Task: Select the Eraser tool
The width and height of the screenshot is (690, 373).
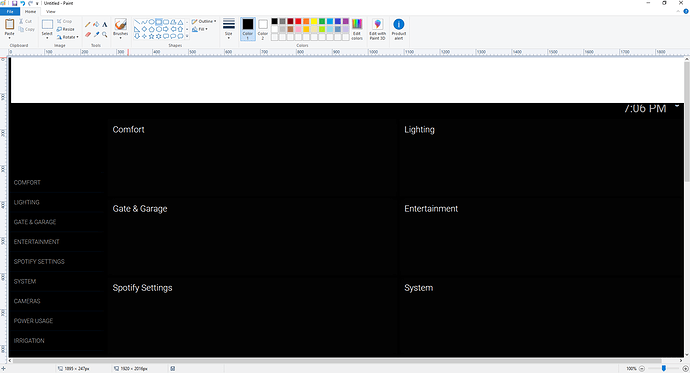Action: (x=88, y=34)
